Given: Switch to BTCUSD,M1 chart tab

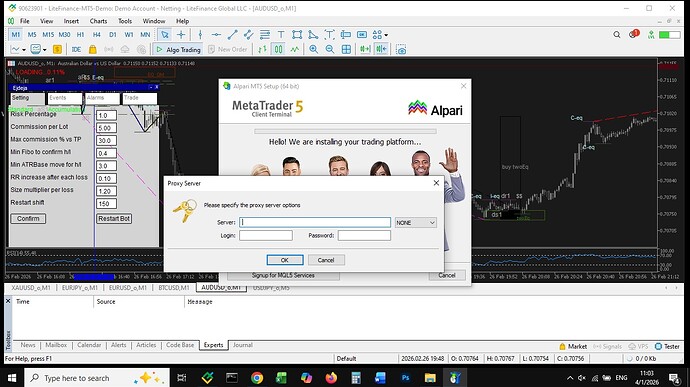Looking at the screenshot, I should pos(174,287).
